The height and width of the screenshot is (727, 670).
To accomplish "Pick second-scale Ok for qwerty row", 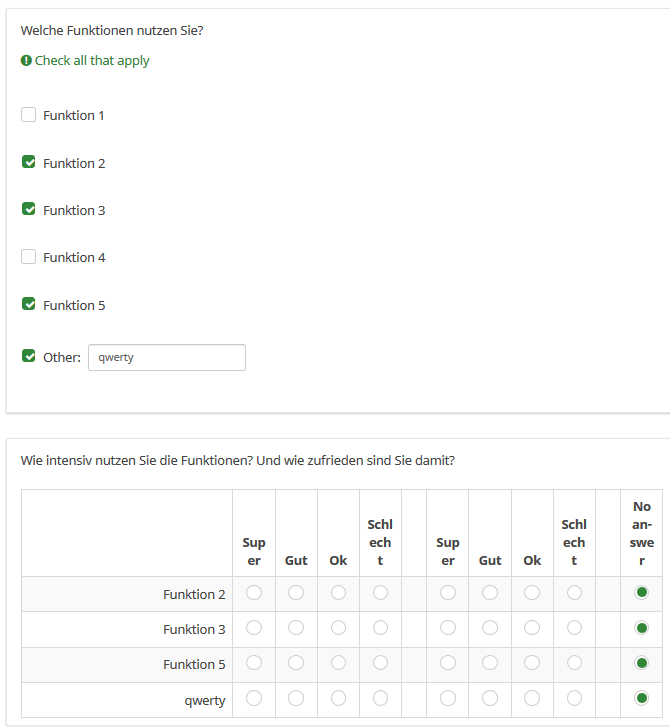I will pos(532,698).
